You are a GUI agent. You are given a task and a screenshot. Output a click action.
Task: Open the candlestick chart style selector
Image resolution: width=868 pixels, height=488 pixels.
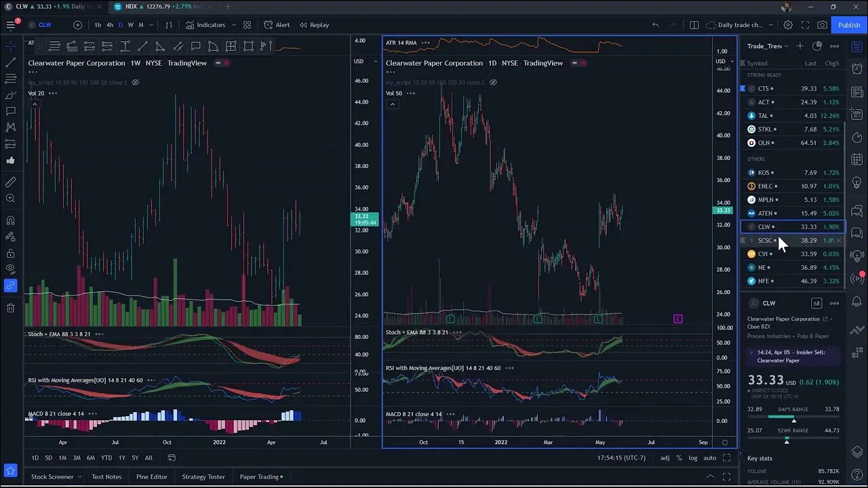tap(169, 25)
